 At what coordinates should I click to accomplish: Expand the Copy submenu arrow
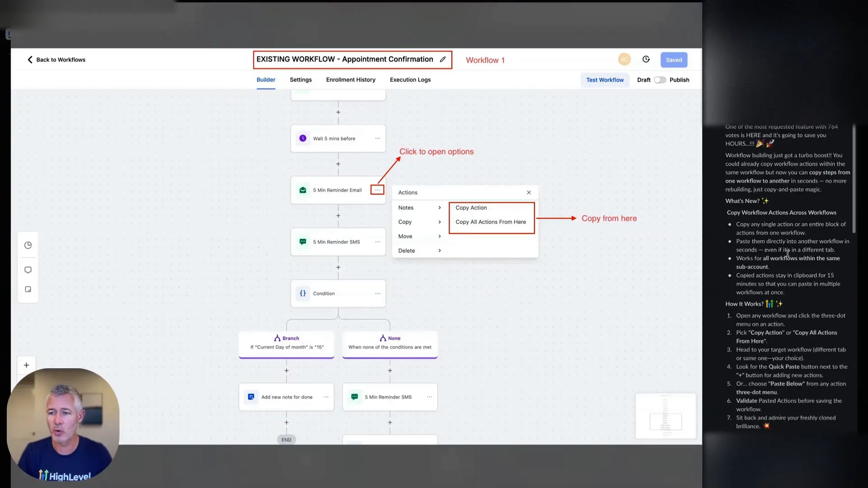tap(439, 222)
